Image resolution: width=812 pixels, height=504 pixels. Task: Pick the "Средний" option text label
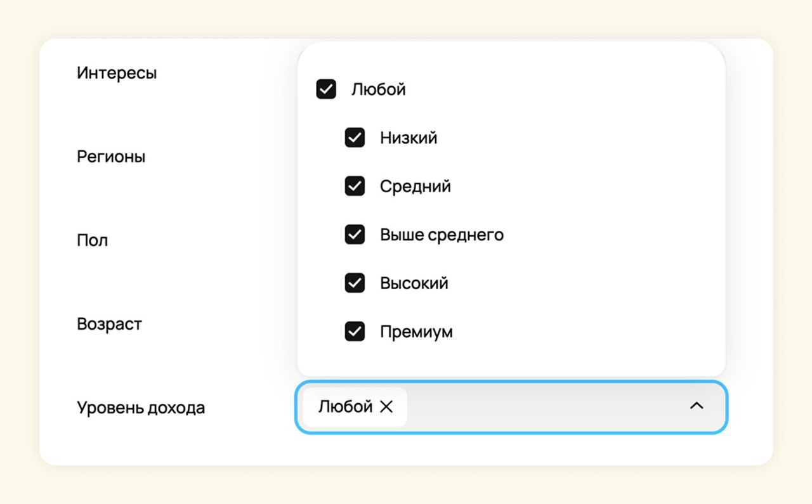tap(416, 186)
